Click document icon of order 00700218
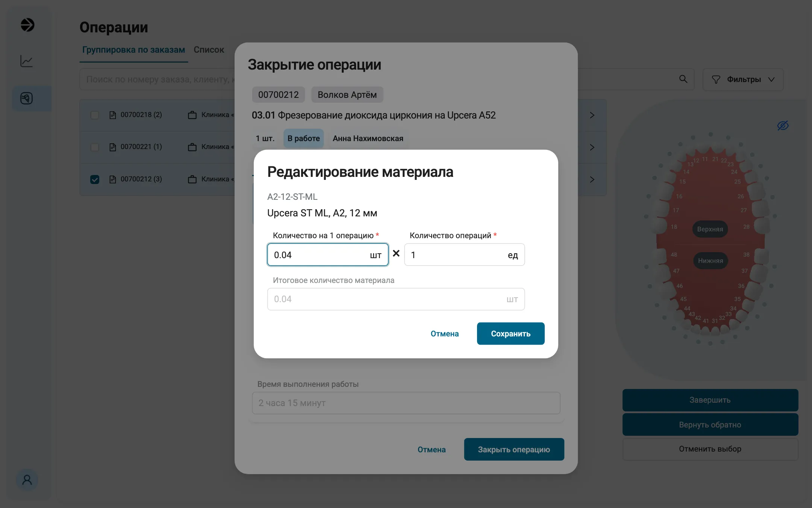This screenshot has height=508, width=812. [x=112, y=115]
